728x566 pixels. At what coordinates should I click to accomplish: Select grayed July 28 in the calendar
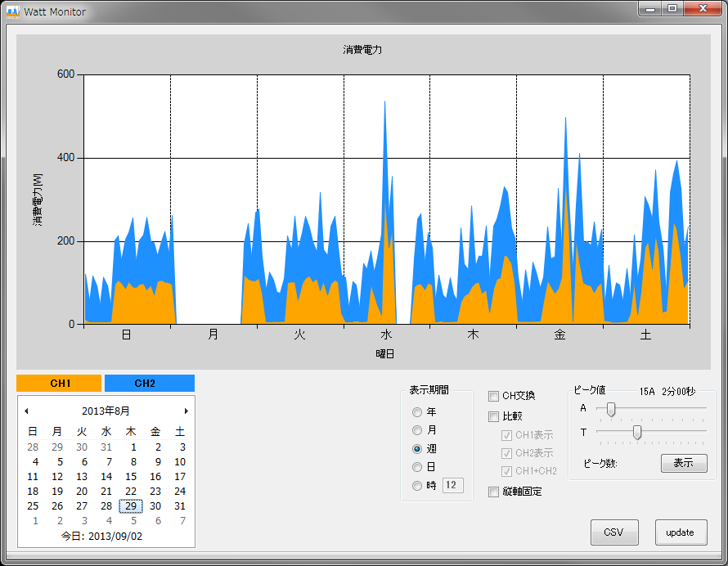[x=33, y=447]
